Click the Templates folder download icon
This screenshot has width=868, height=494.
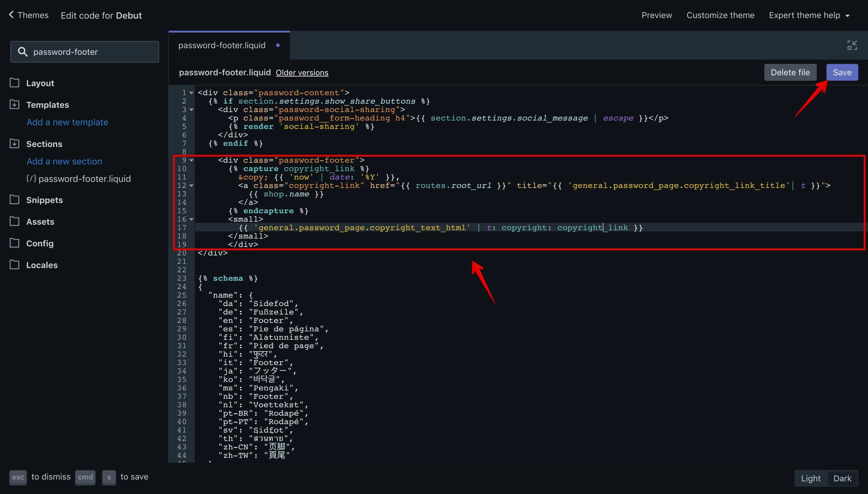tap(14, 105)
